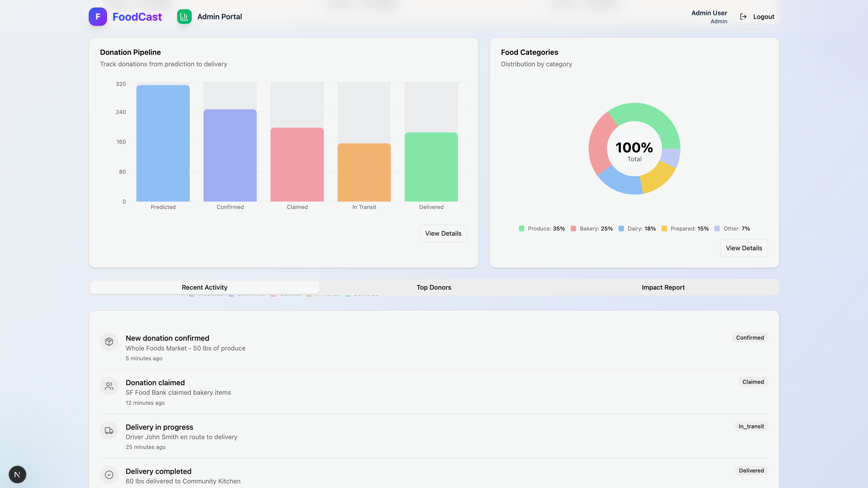Viewport: 868px width, 488px height.
Task: Click the yellow Prepared legend swatch
Action: click(x=664, y=228)
